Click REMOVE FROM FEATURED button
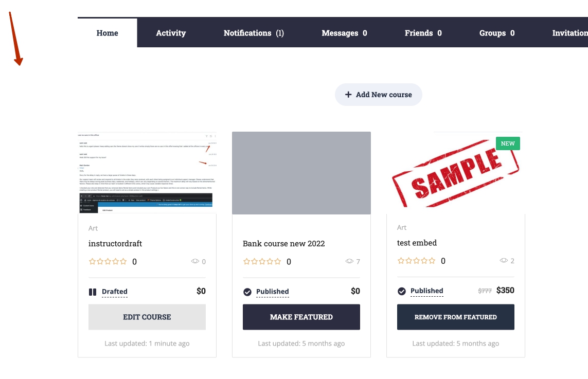The width and height of the screenshot is (588, 379). 456,317
